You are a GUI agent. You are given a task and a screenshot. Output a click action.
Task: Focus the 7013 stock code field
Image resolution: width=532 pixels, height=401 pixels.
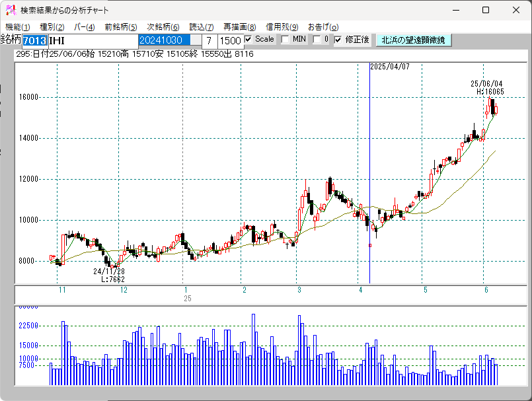(x=35, y=41)
